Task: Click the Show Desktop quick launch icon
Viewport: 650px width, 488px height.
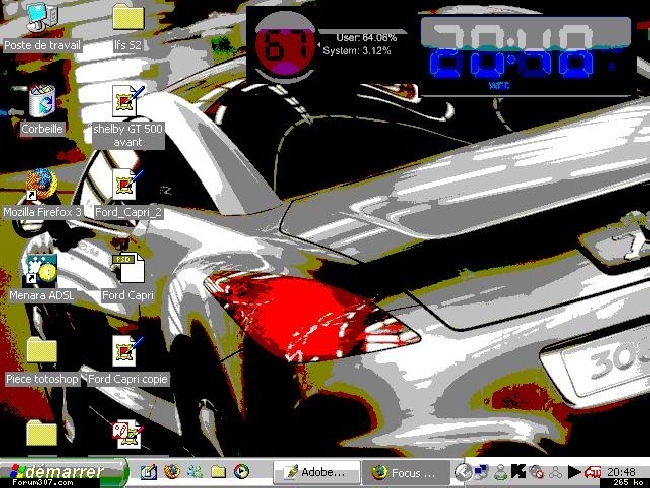Action: [149, 472]
